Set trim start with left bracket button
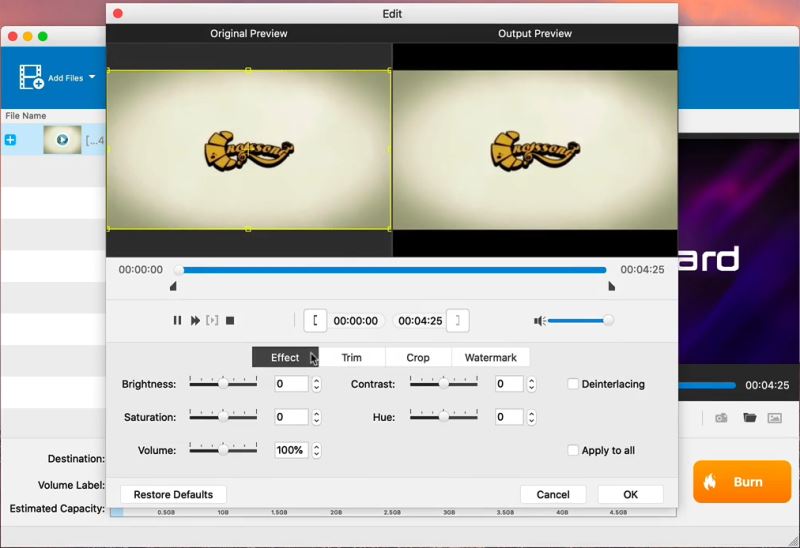 tap(315, 320)
